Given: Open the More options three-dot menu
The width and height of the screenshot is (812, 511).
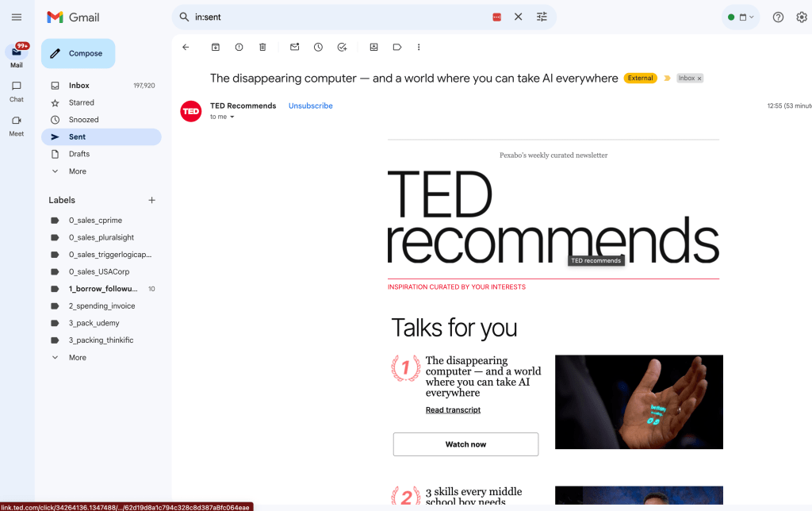Looking at the screenshot, I should click(419, 47).
